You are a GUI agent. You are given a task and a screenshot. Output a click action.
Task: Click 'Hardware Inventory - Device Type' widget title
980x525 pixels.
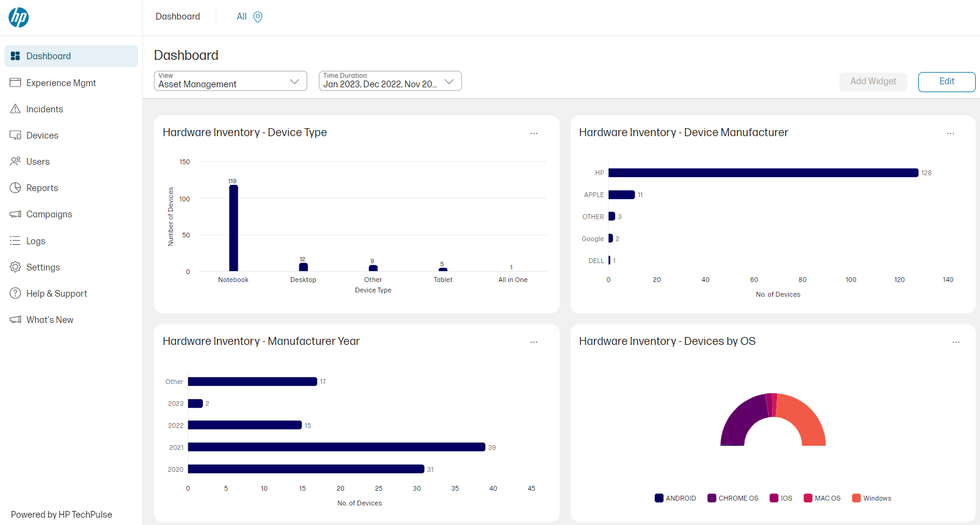click(244, 132)
